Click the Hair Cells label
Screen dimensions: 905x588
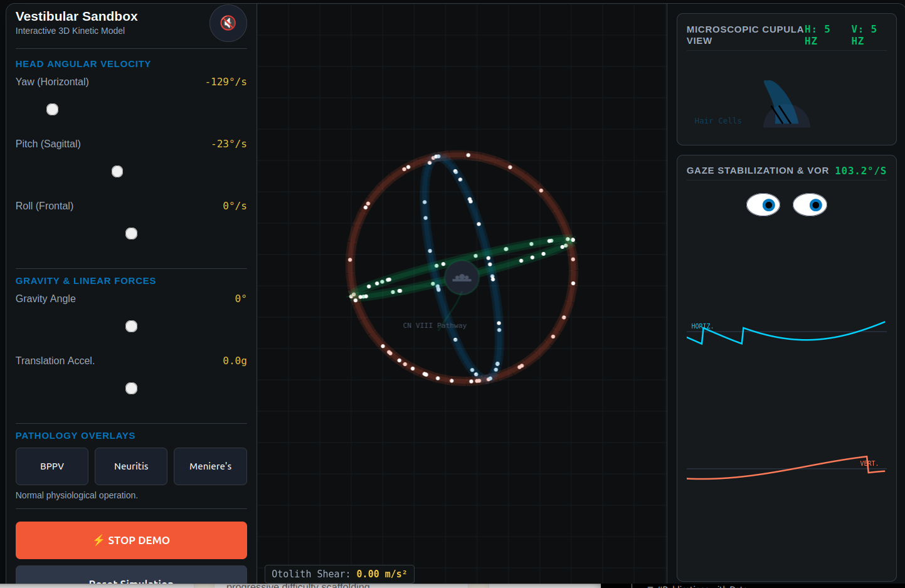(x=717, y=121)
